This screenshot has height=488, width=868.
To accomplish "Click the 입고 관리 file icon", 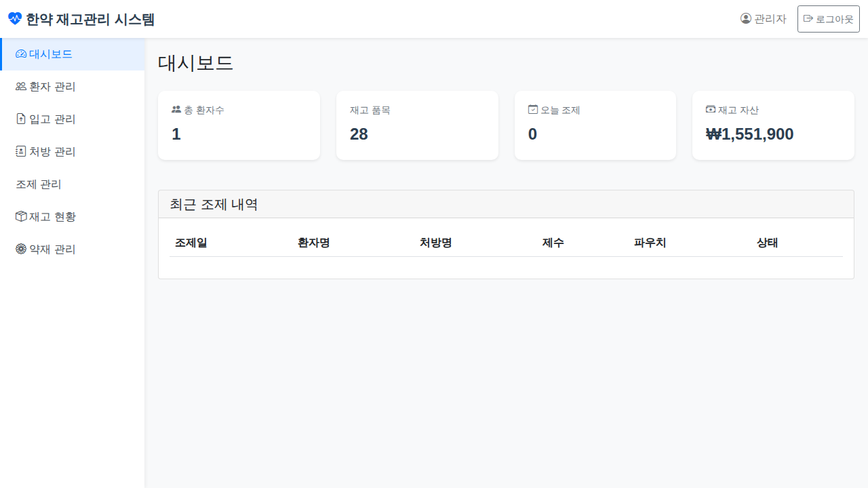I will click(21, 119).
